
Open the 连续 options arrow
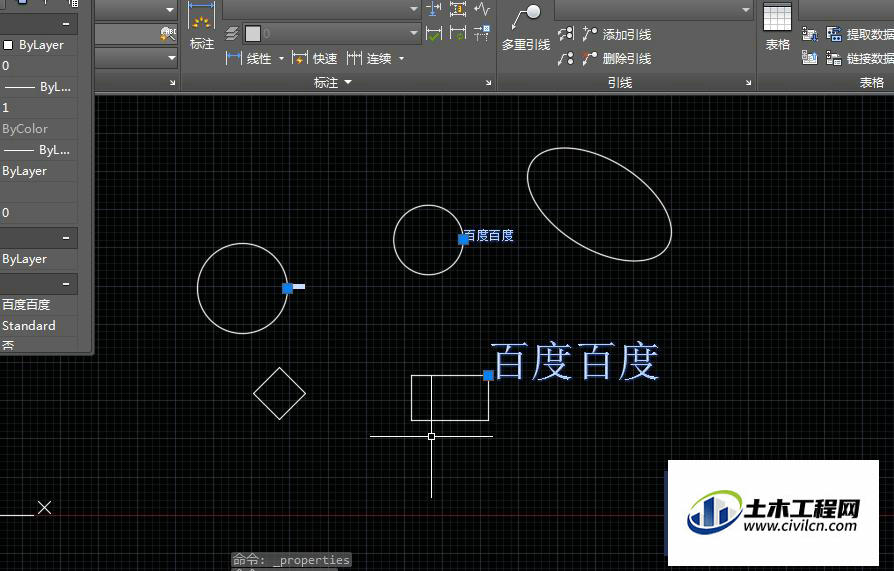(x=401, y=59)
